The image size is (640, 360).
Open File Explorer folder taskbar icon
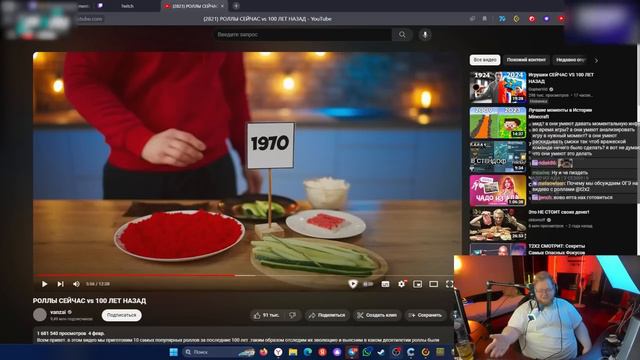tap(293, 352)
